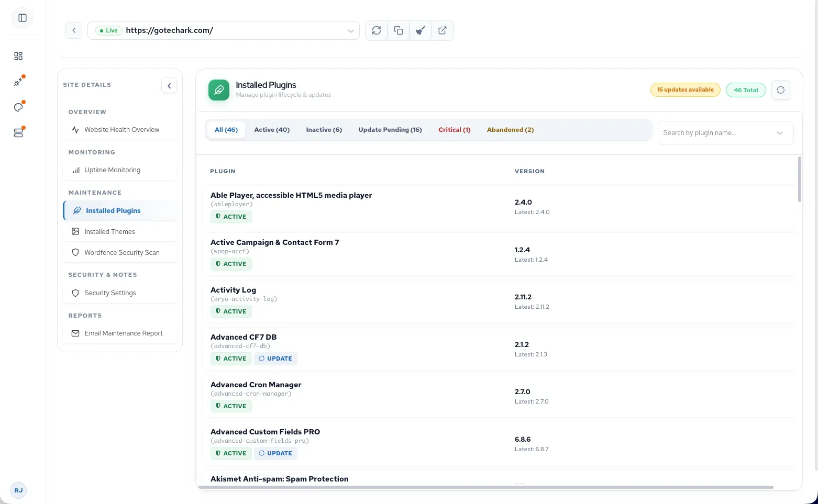The width and height of the screenshot is (818, 504).
Task: Switch to the Active (40) tab
Action: 272,130
